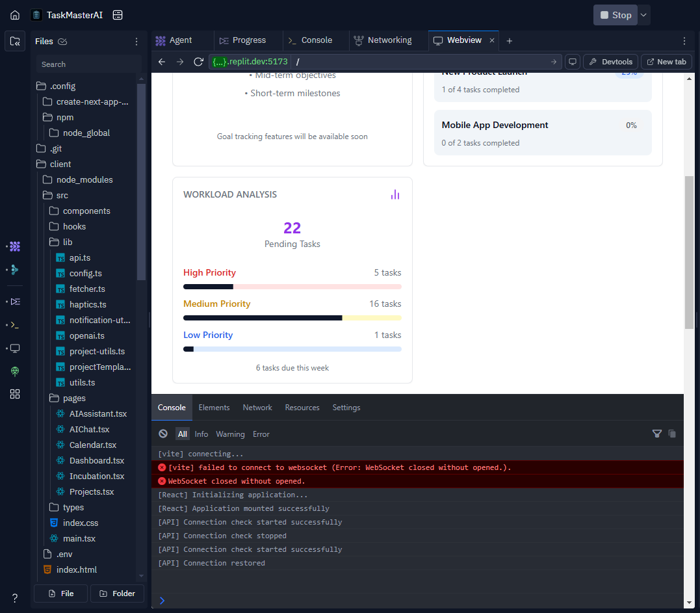The image size is (700, 613).
Task: Go to the Replit home icon
Action: point(15,15)
